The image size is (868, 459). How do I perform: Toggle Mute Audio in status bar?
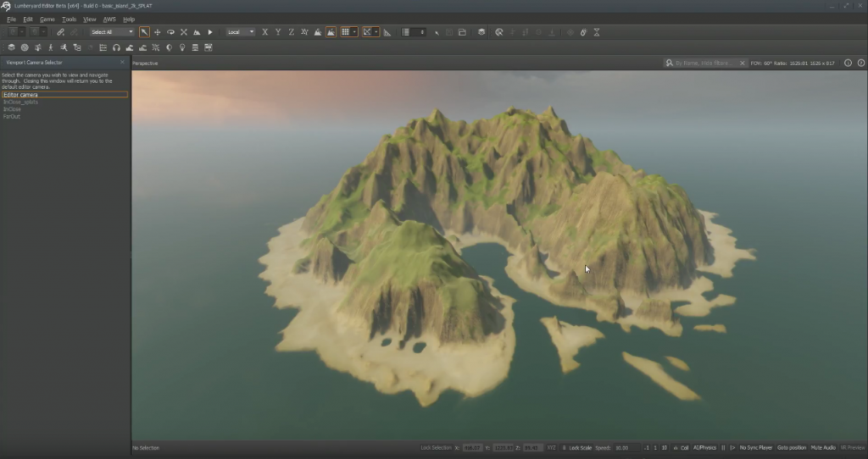823,447
